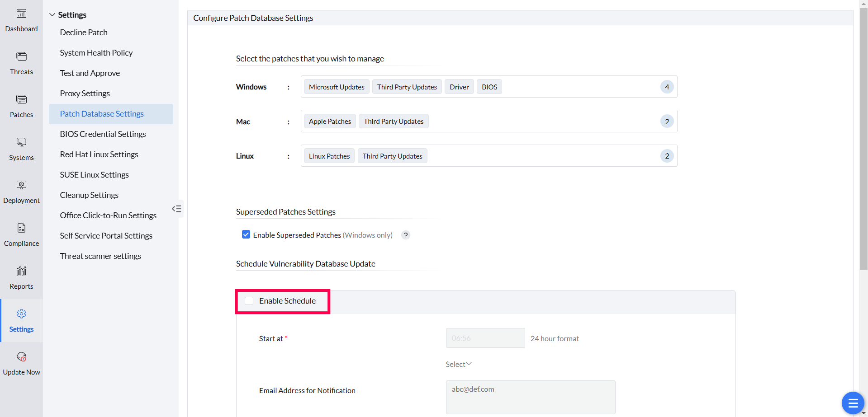This screenshot has height=417, width=868.
Task: Select Cleanup Settings in the menu
Action: tap(89, 195)
